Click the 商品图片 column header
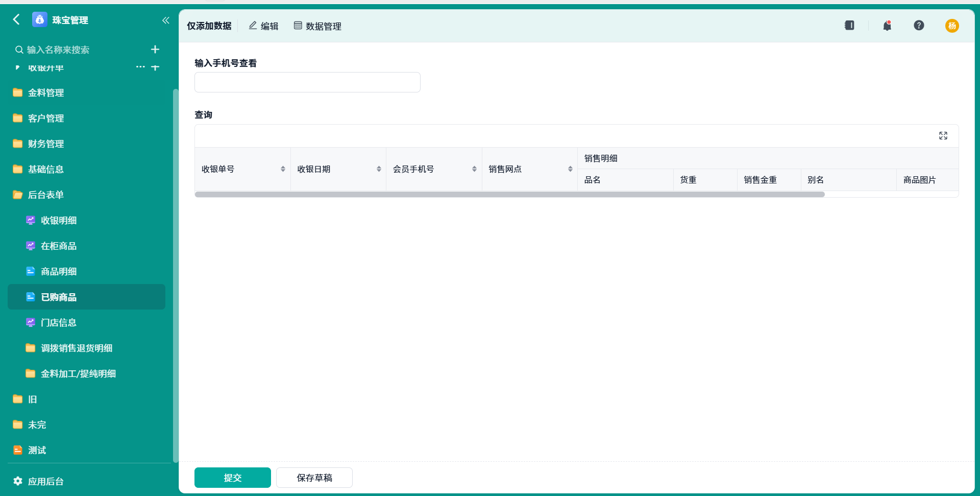Image resolution: width=980 pixels, height=496 pixels. coord(927,180)
